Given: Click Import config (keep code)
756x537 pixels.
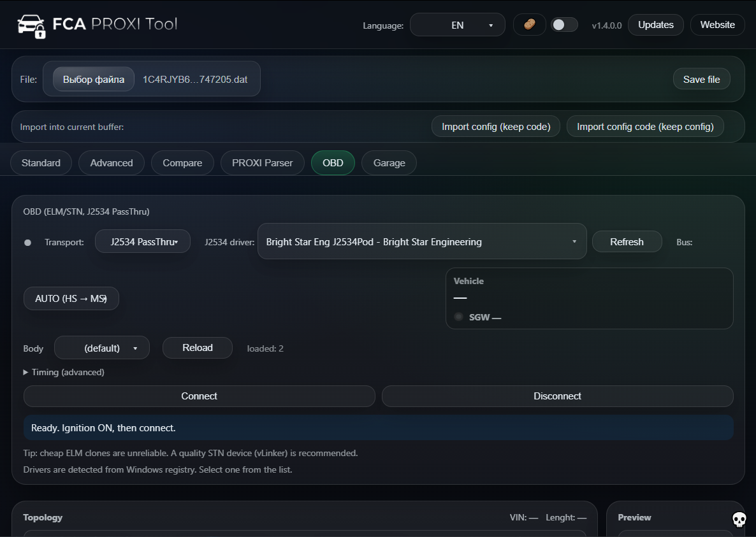Looking at the screenshot, I should [x=495, y=126].
